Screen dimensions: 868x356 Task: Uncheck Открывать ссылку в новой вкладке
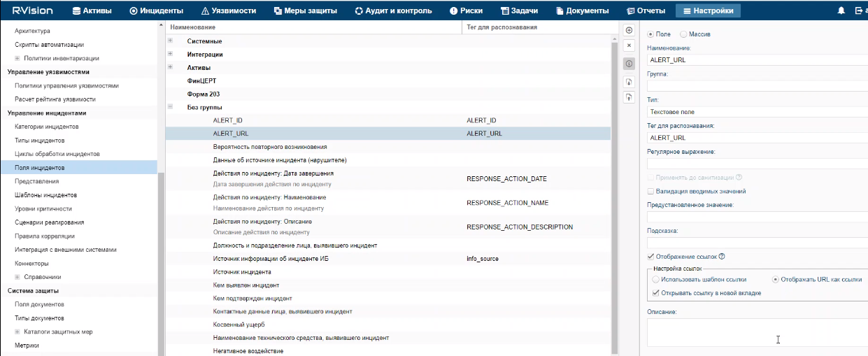click(655, 293)
